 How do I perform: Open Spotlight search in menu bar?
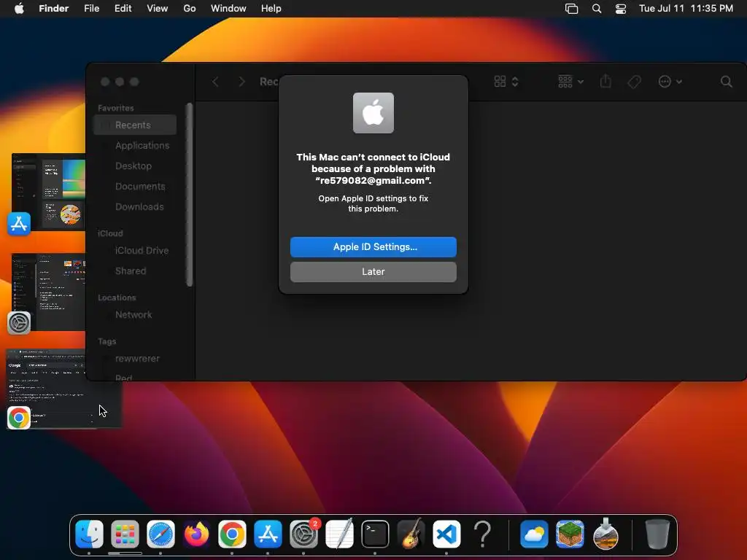[597, 8]
